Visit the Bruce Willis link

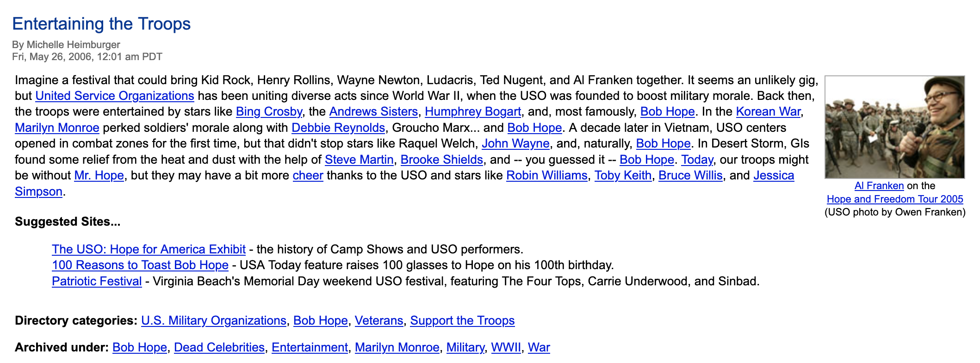click(x=690, y=175)
